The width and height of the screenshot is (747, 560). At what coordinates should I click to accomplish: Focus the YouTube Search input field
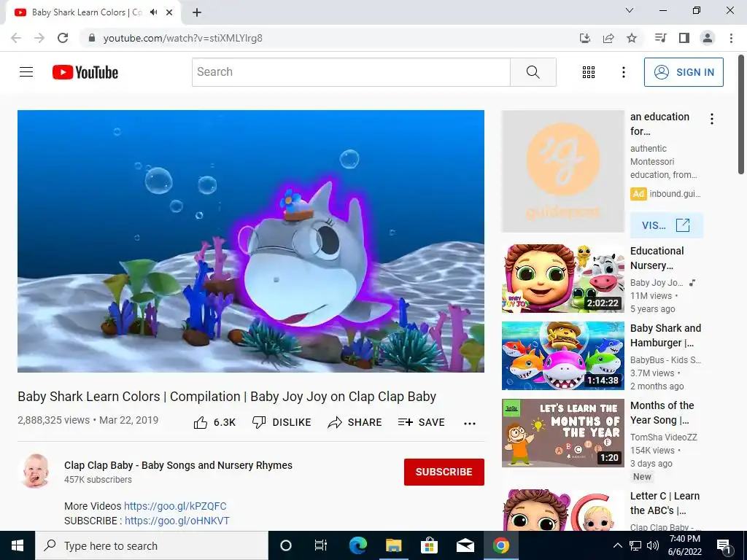coord(351,72)
